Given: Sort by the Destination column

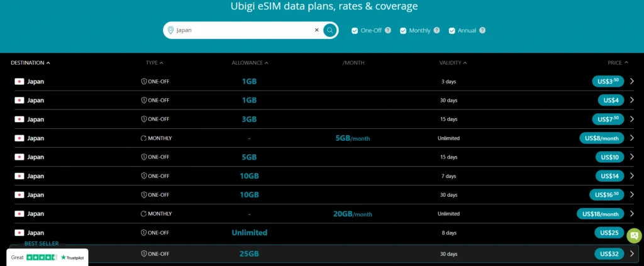Looking at the screenshot, I should pos(30,63).
